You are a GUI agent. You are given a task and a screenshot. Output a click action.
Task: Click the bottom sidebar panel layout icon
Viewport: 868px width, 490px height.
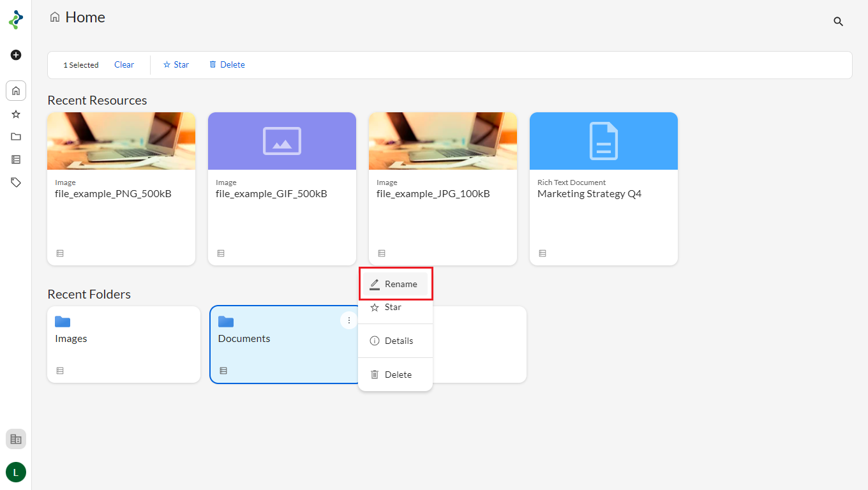click(16, 439)
